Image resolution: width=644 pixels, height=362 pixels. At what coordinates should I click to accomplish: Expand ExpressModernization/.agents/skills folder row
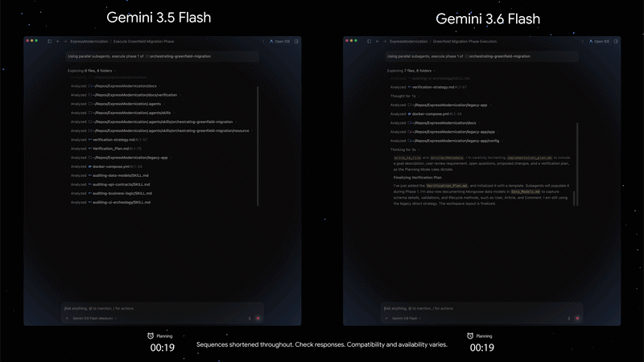[x=122, y=113]
